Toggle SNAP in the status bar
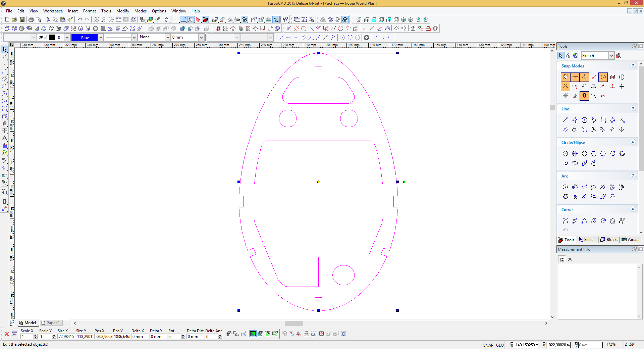This screenshot has height=349, width=644. coord(488,345)
